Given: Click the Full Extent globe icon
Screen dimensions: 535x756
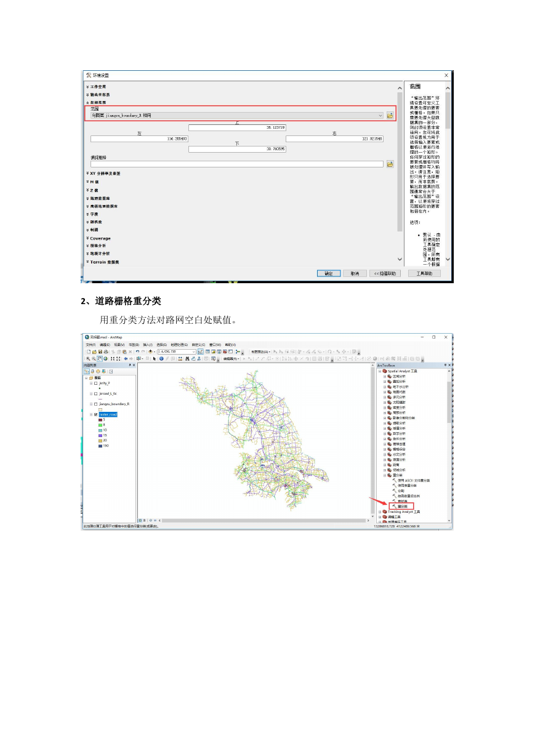Looking at the screenshot, I should pos(105,358).
